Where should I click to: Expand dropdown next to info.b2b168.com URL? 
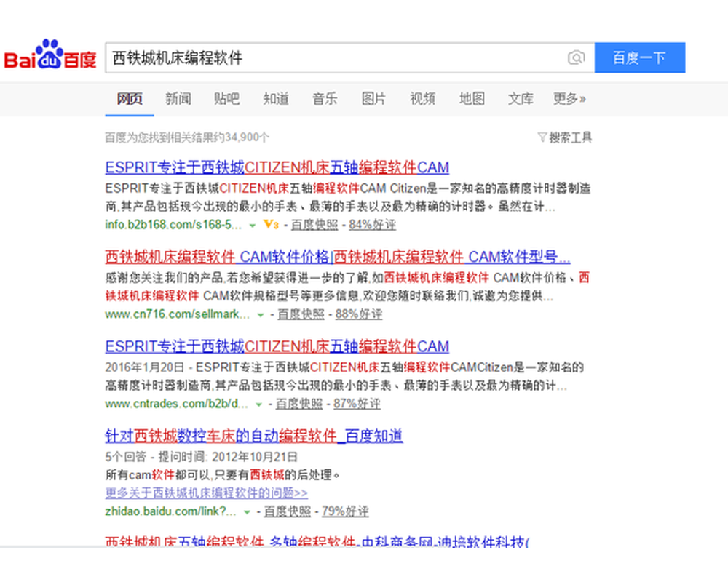click(x=253, y=226)
